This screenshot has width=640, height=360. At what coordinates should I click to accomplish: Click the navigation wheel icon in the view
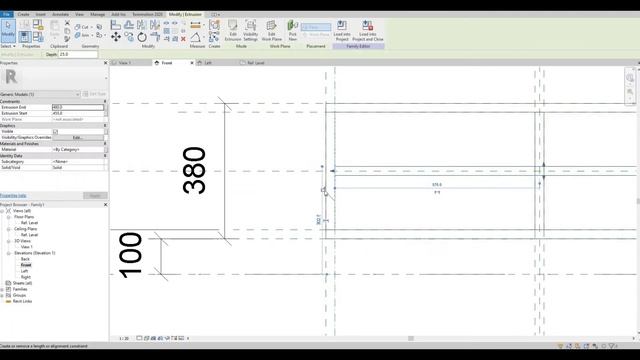click(x=630, y=78)
